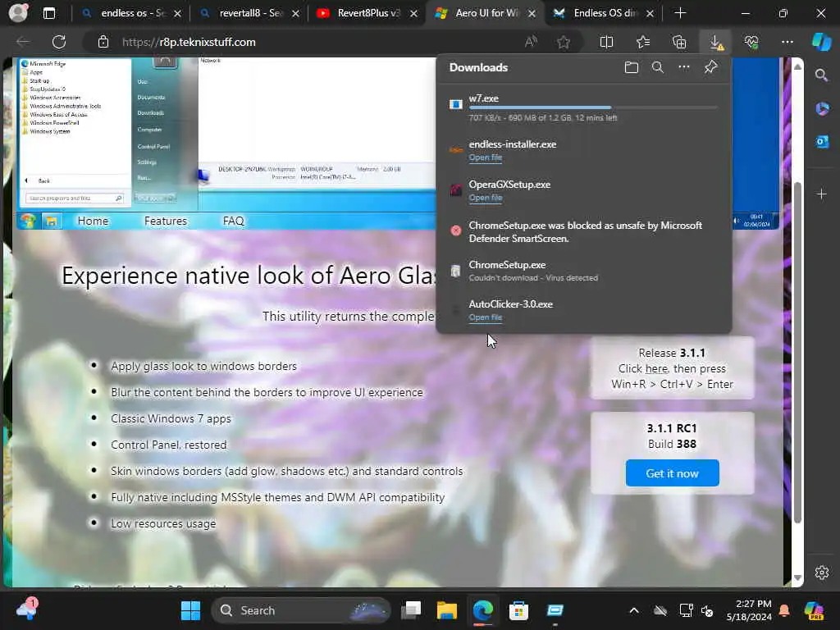Viewport: 840px width, 630px height.
Task: Open file for OperaGXSetup.exe
Action: [x=486, y=198]
